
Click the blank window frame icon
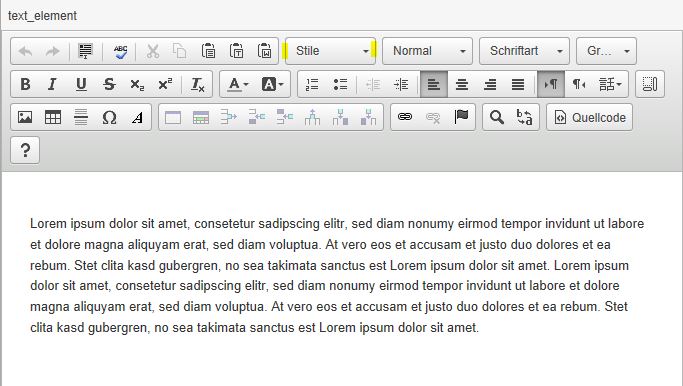pyautogui.click(x=173, y=117)
